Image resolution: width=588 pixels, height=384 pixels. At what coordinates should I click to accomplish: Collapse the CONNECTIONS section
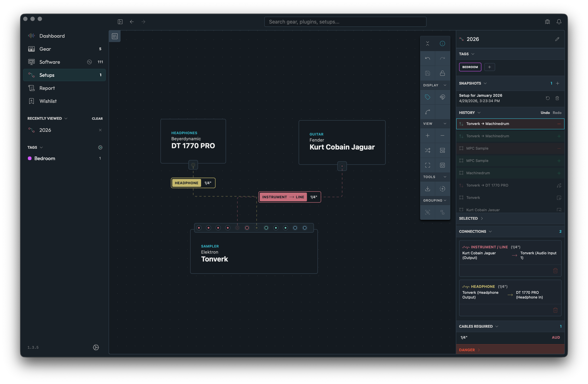click(x=475, y=232)
